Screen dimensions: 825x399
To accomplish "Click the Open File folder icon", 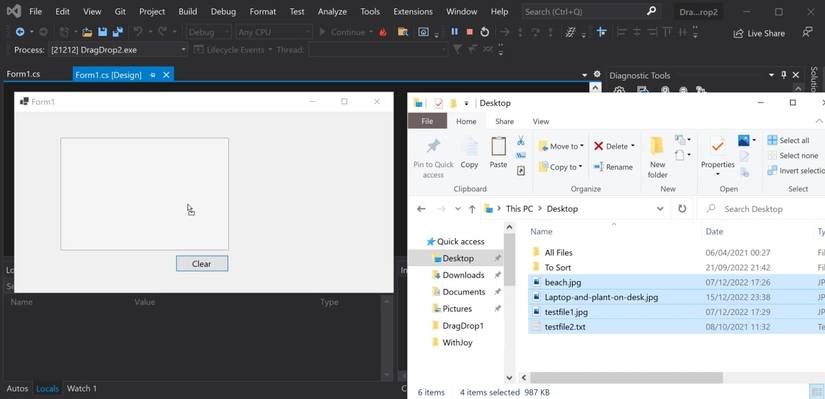I will tap(87, 32).
